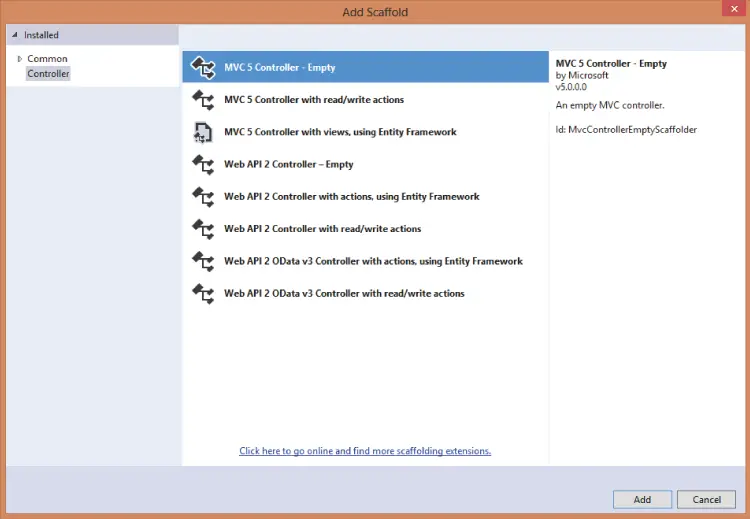This screenshot has width=750, height=519.
Task: Close the Add Scaffold dialog
Action: [734, 9]
